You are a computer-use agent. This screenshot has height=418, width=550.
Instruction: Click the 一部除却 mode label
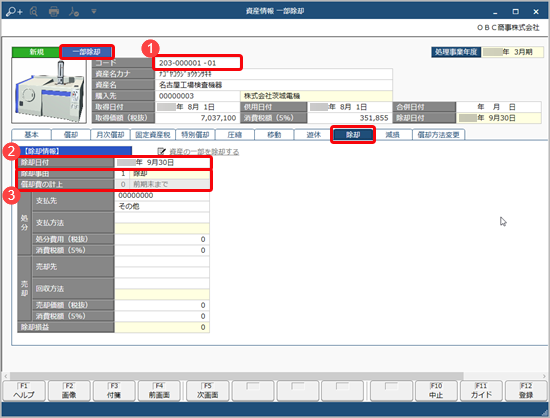87,52
